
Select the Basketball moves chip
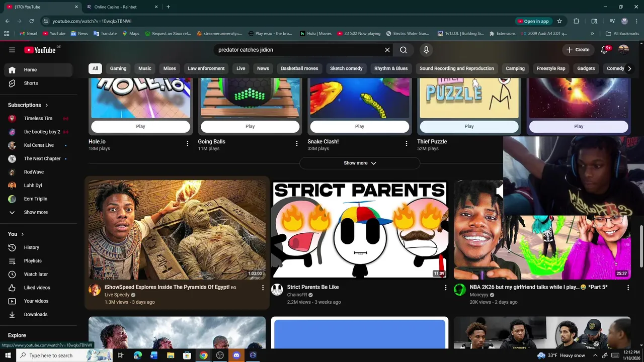299,68
